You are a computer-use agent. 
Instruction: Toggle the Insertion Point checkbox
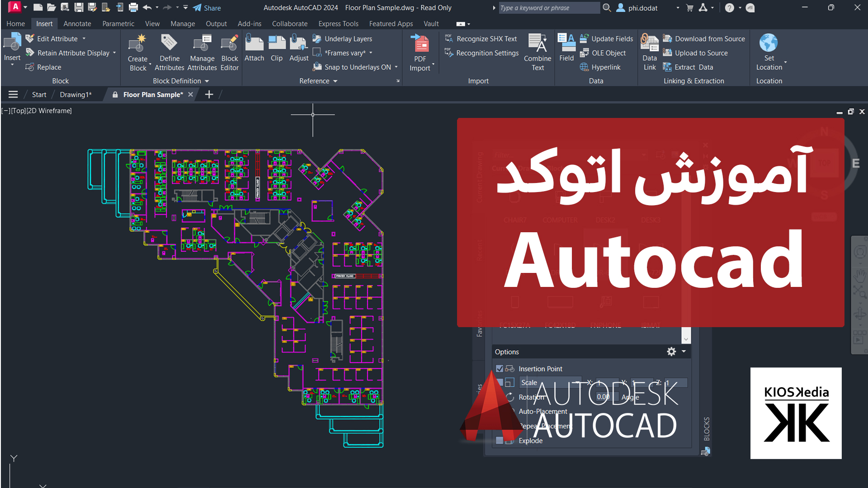(x=500, y=369)
